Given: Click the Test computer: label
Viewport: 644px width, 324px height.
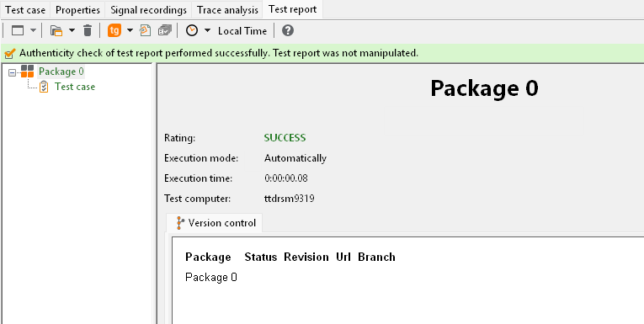Looking at the screenshot, I should (198, 199).
